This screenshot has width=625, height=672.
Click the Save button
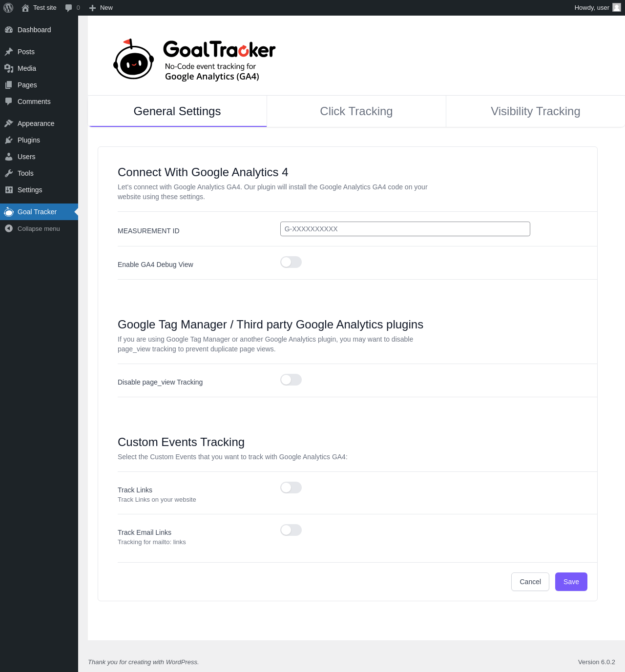(x=571, y=582)
